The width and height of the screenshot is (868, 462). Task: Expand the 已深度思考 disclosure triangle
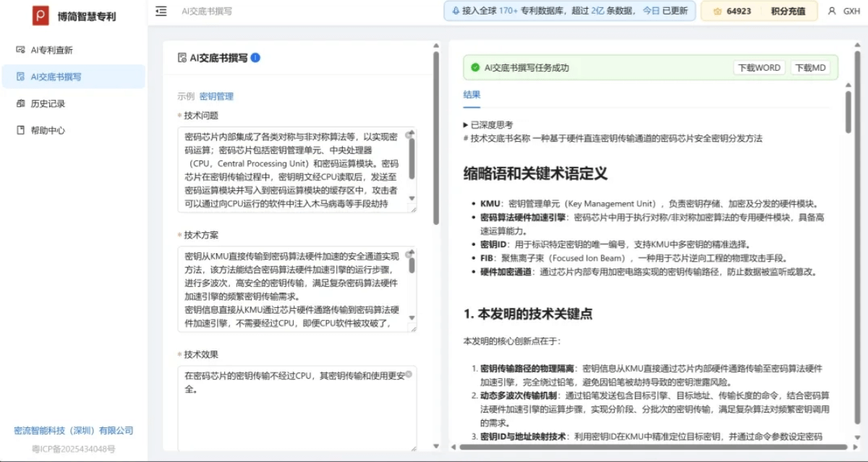click(x=466, y=125)
